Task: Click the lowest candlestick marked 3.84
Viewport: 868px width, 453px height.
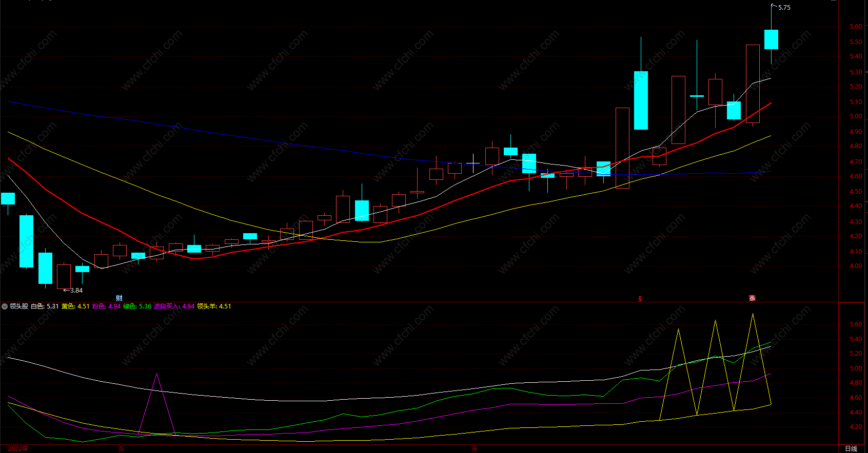Action: pos(64,276)
